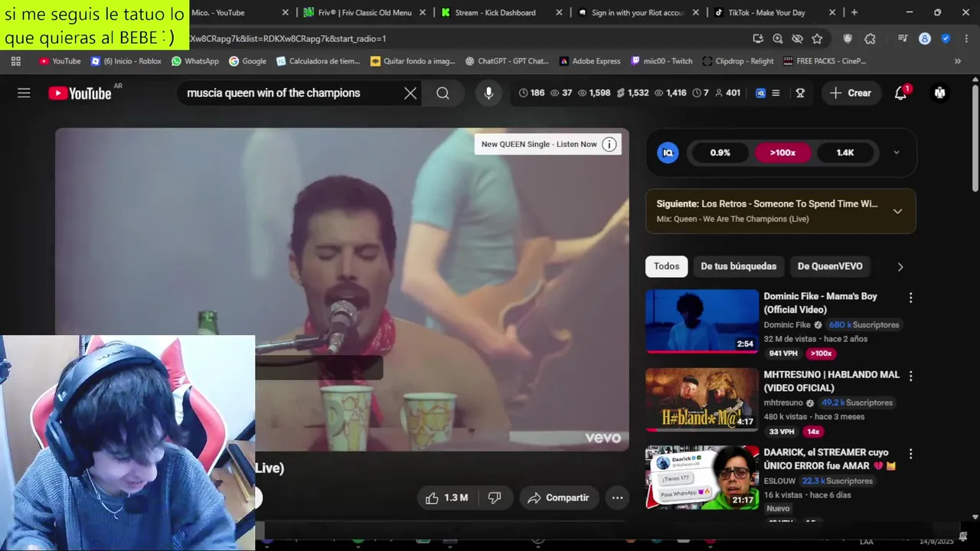Like the video with 1.3 M likes
The image size is (980, 551).
[x=446, y=498]
